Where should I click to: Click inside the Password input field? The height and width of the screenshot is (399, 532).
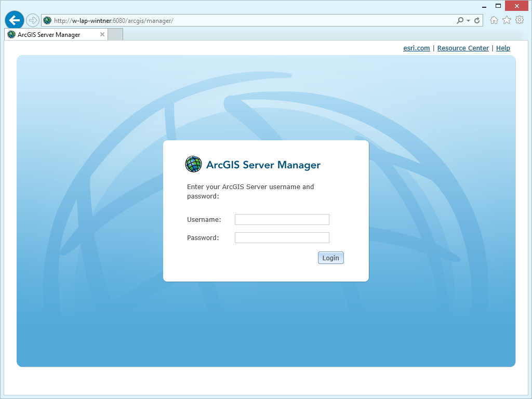tap(282, 237)
